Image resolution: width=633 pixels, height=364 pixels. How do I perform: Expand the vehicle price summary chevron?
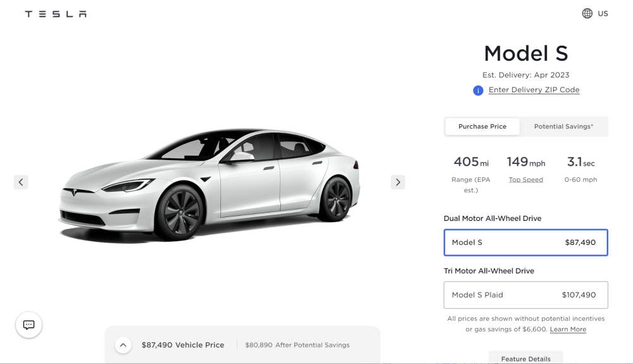123,345
